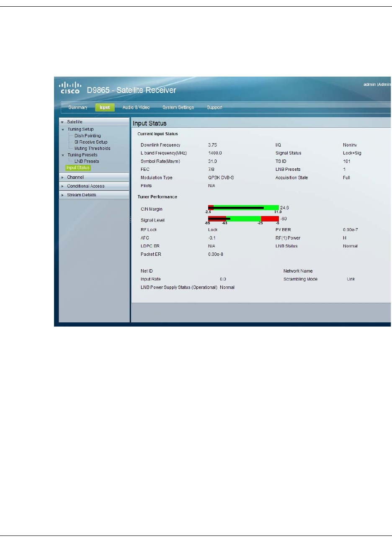Click the L band Frequency value 1400.0
Screen dimensions: 392x538
215,153
